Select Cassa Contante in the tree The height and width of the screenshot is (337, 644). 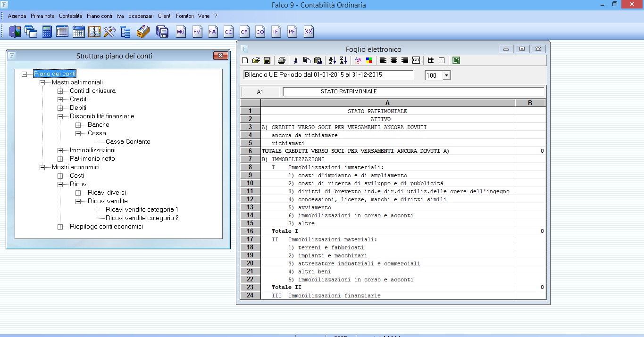tap(128, 142)
